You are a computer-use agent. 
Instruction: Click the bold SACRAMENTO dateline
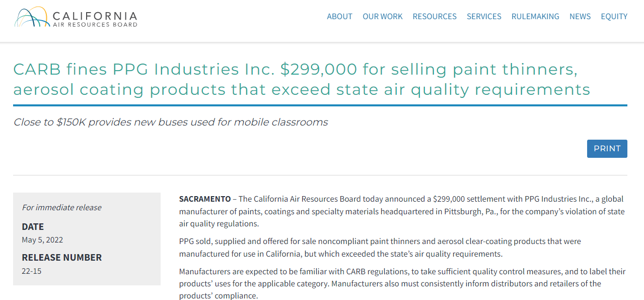click(205, 199)
